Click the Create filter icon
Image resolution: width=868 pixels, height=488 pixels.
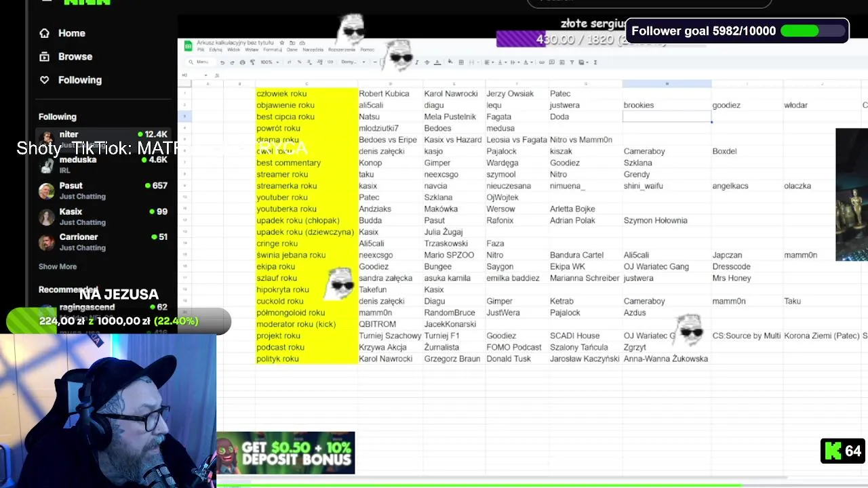coord(572,62)
